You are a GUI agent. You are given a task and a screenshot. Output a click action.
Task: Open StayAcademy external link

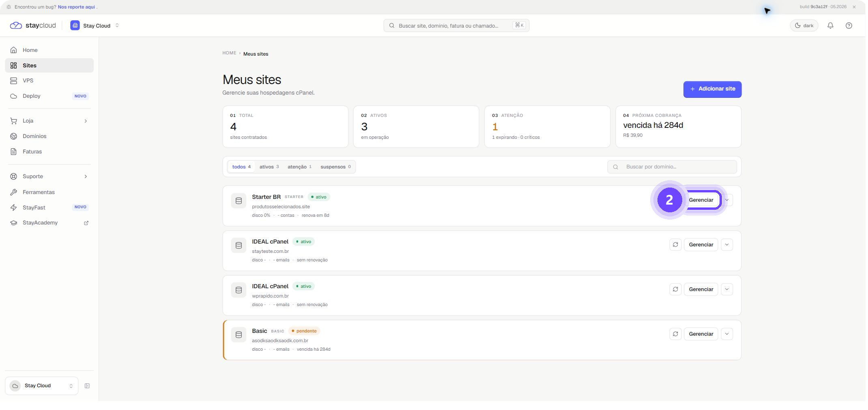(49, 223)
